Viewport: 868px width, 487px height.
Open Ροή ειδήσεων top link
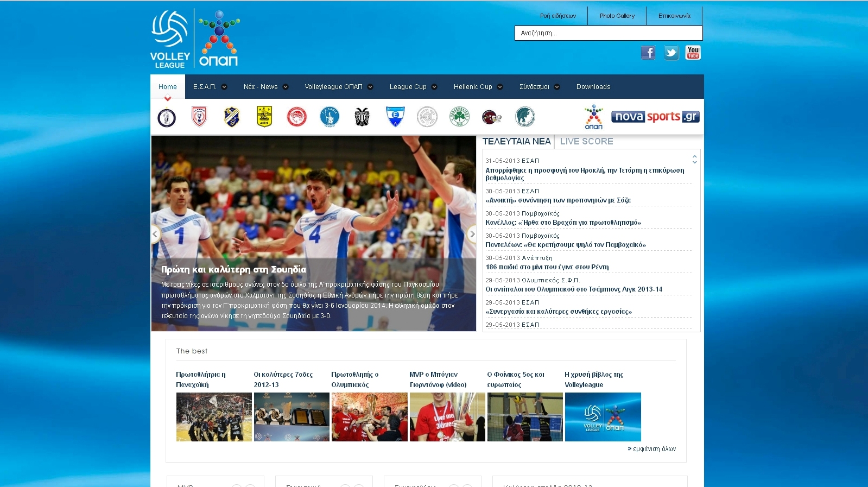(x=558, y=16)
